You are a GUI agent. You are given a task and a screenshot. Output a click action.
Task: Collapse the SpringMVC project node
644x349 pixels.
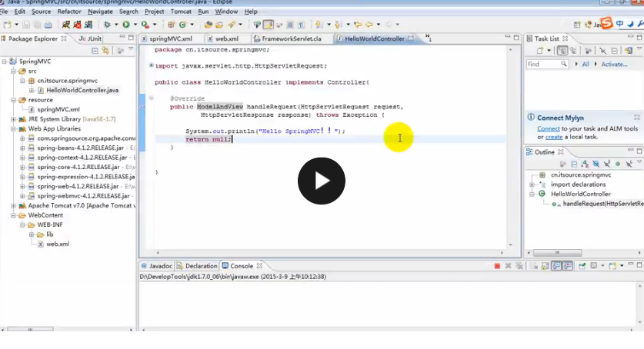click(x=5, y=61)
